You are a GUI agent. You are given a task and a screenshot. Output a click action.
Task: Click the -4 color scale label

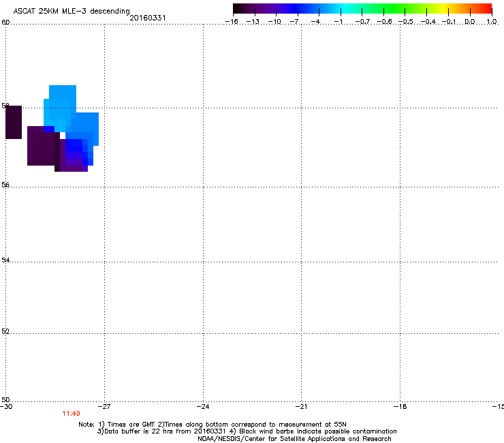click(316, 22)
